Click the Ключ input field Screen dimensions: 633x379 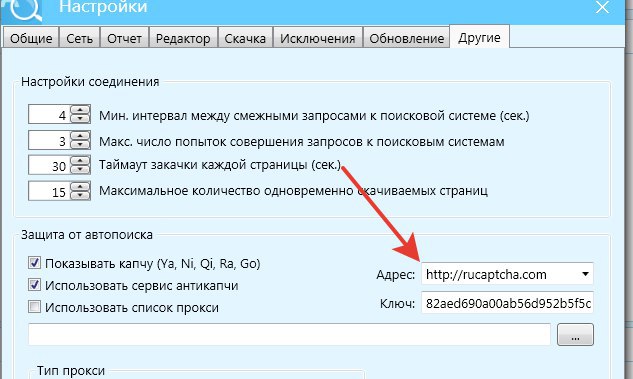pyautogui.click(x=507, y=303)
